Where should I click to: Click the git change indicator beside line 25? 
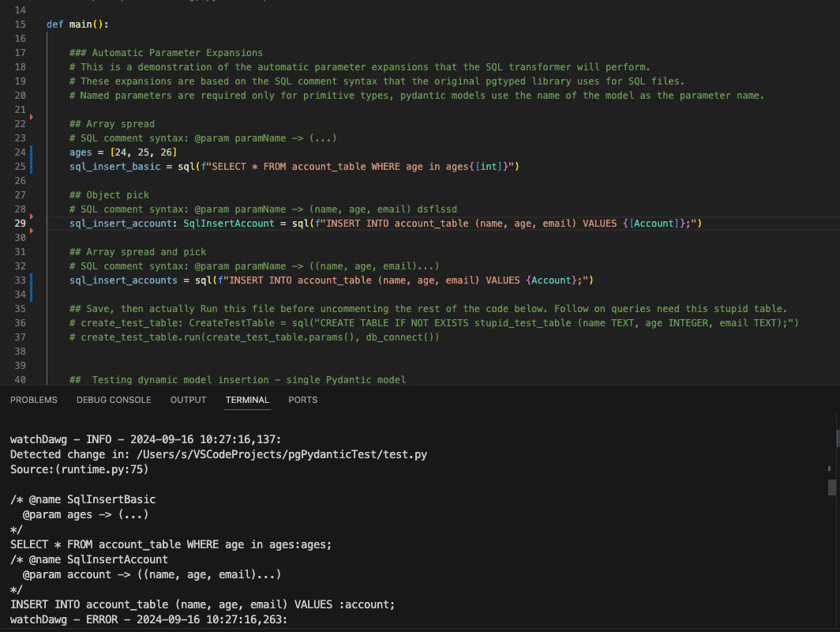(x=32, y=167)
